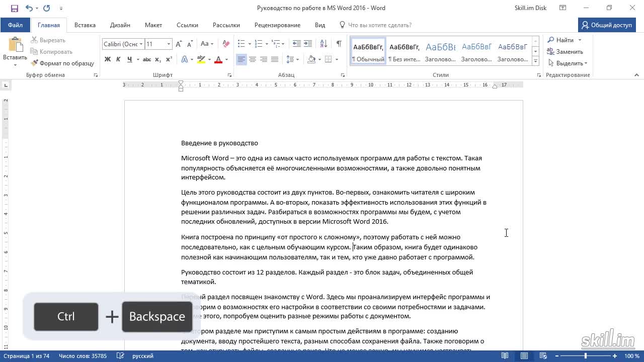Activate Формат по образцу painter
The image size is (644, 362).
click(62, 63)
